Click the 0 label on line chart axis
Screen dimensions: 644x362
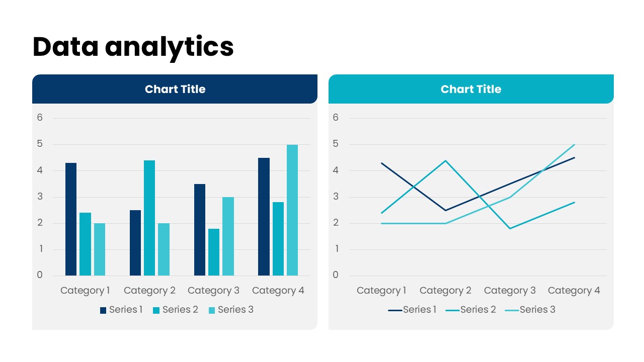[336, 275]
